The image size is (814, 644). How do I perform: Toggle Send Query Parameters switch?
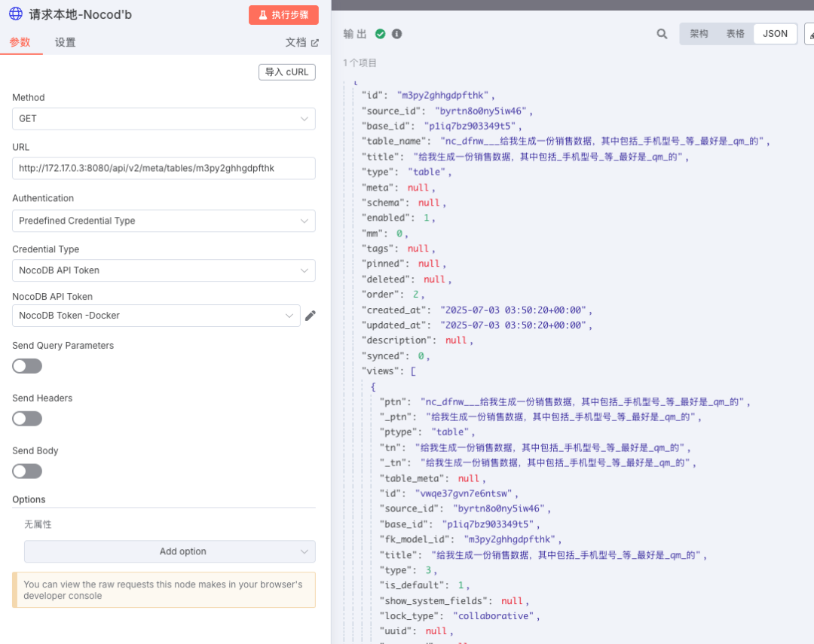click(27, 366)
